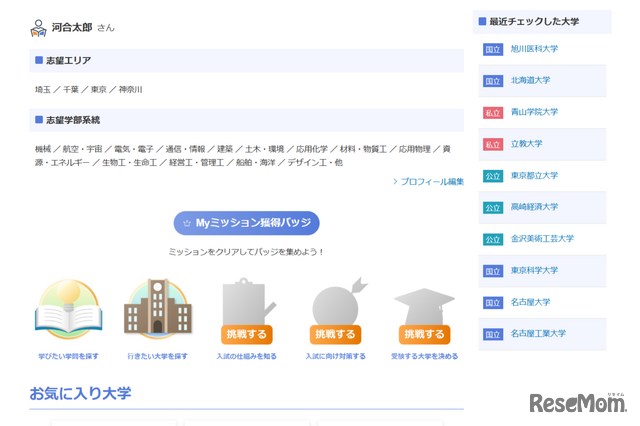The height and width of the screenshot is (426, 640).
Task: Open 学びたい学問を探す link
Action: tap(69, 356)
